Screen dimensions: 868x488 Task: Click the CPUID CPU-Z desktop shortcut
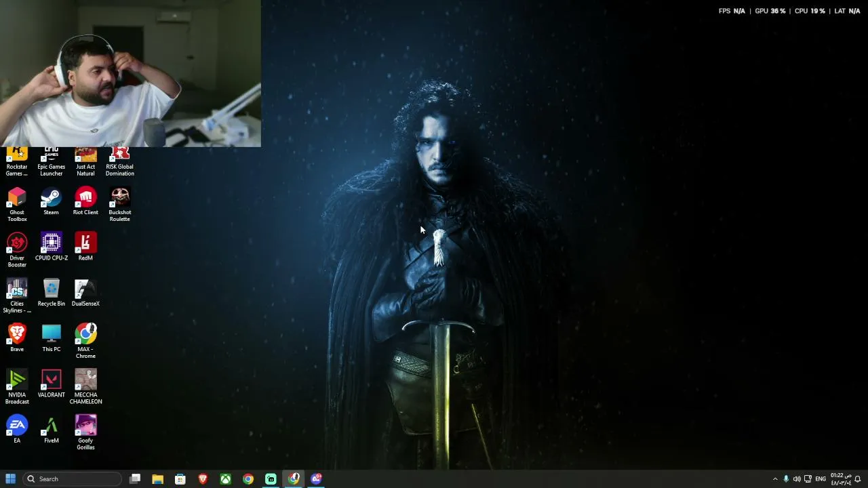pyautogui.click(x=51, y=247)
